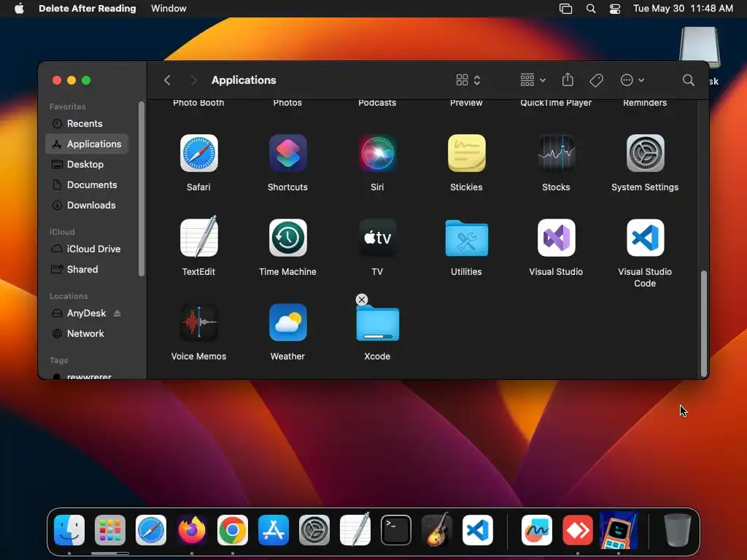This screenshot has height=560, width=747.
Task: Open Desktop in the sidebar
Action: (x=87, y=164)
